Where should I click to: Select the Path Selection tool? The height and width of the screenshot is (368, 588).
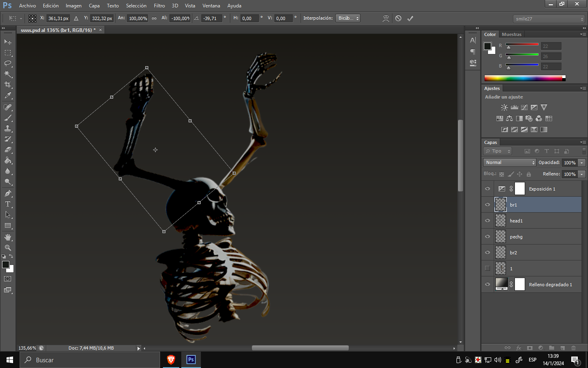point(8,215)
